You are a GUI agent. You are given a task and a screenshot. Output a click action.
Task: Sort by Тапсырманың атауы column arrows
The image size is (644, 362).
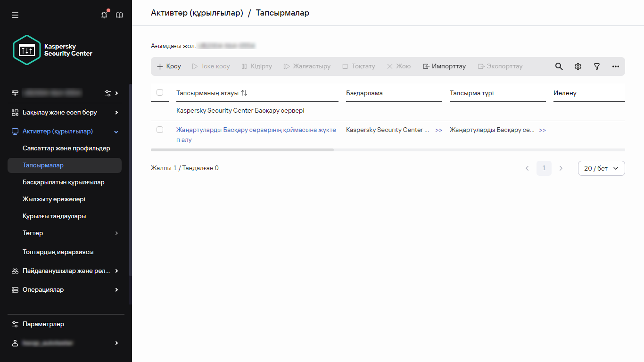click(x=244, y=93)
